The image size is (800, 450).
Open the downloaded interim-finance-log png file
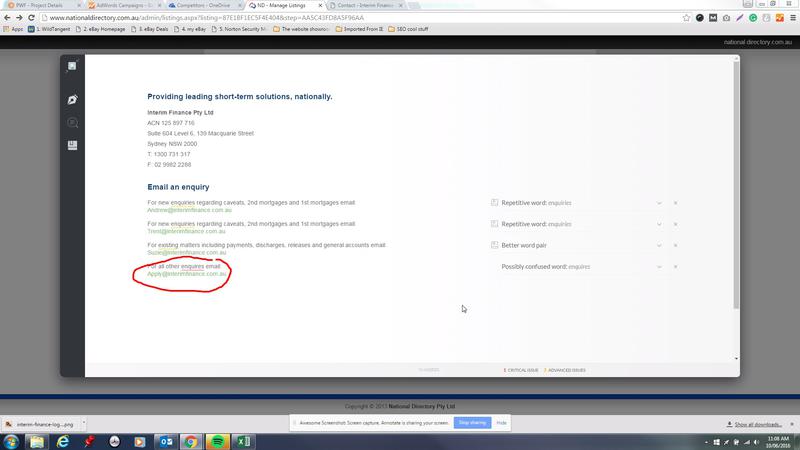pos(40,424)
